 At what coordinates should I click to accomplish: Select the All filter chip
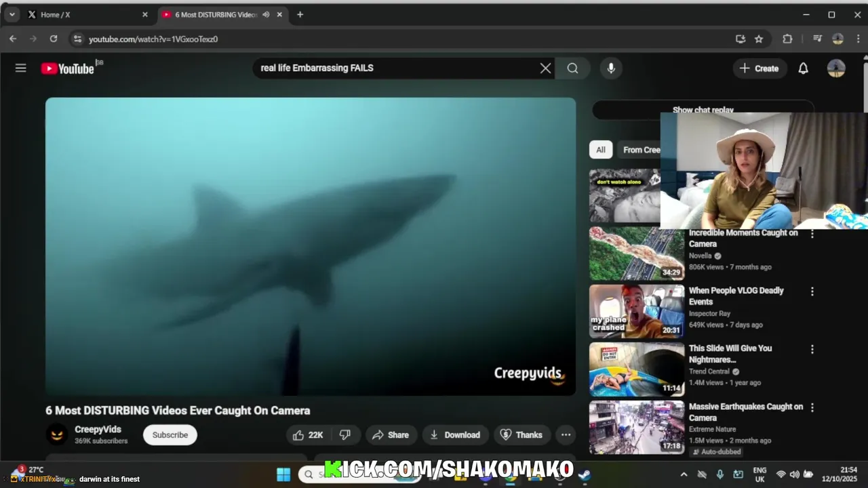click(601, 150)
